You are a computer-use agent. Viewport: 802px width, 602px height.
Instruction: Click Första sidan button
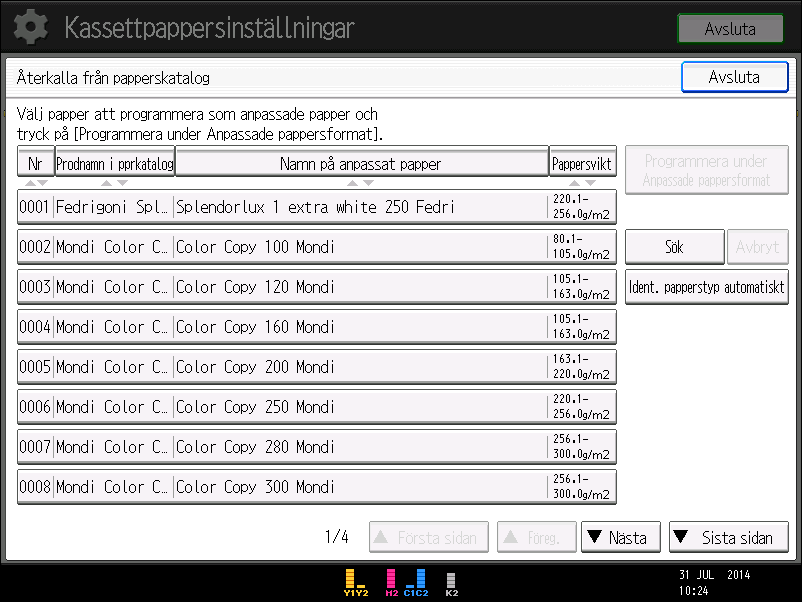click(x=429, y=537)
